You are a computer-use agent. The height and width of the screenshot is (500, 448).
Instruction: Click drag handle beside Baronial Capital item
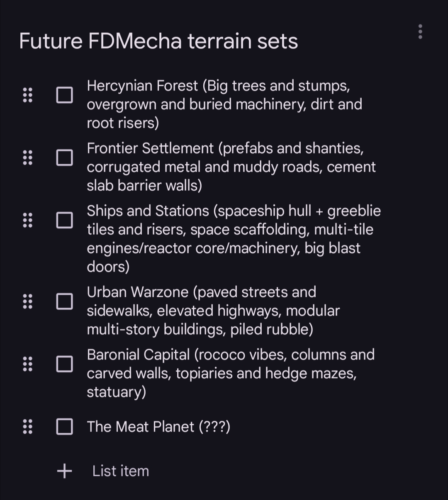[x=27, y=364]
